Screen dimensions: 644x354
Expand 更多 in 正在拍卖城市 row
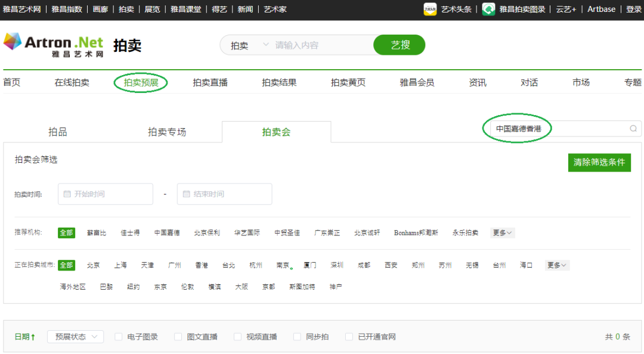coord(557,265)
